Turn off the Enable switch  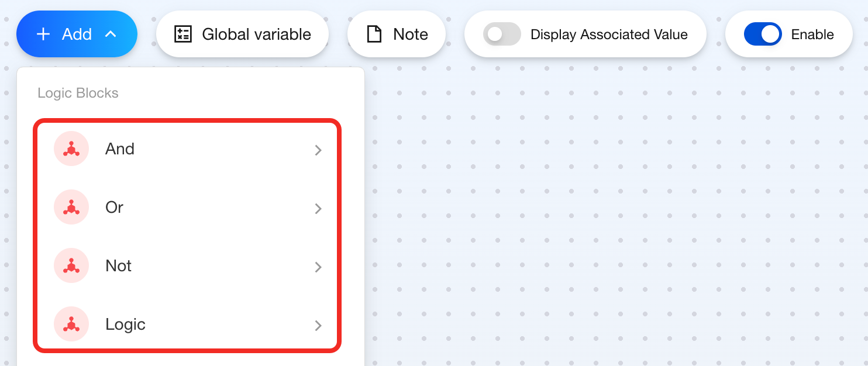(763, 34)
